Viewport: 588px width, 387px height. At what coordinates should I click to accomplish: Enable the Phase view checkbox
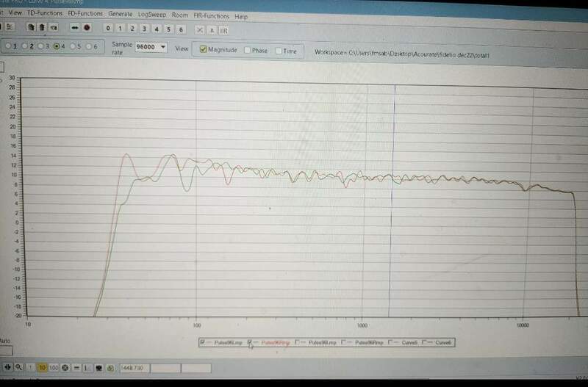pyautogui.click(x=248, y=51)
